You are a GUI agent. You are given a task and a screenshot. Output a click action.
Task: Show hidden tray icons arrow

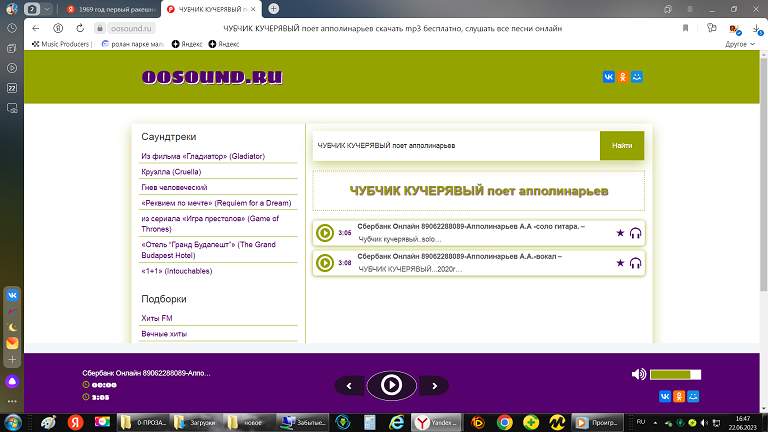point(655,423)
